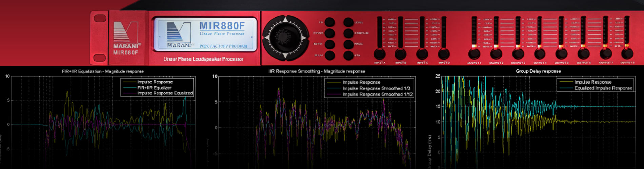Click the 'Group Delay (ms)' axis label
Screen dimensions: 644x169
(430, 151)
